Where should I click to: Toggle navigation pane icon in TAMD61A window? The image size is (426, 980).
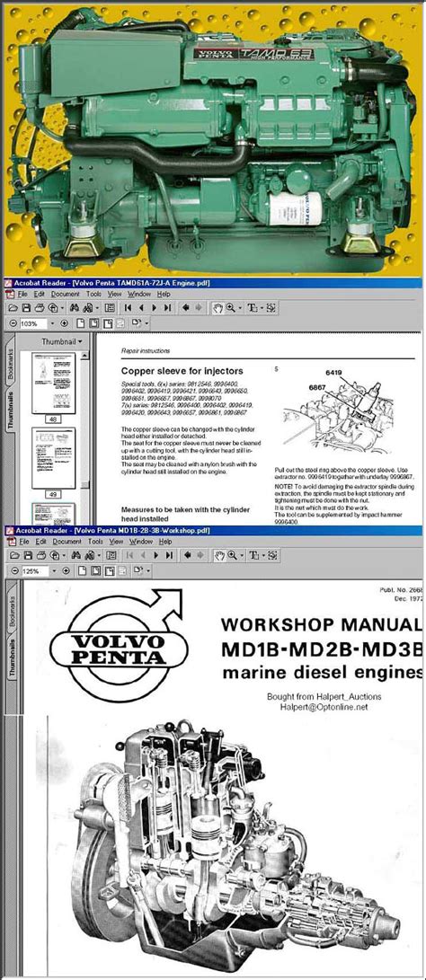click(110, 307)
